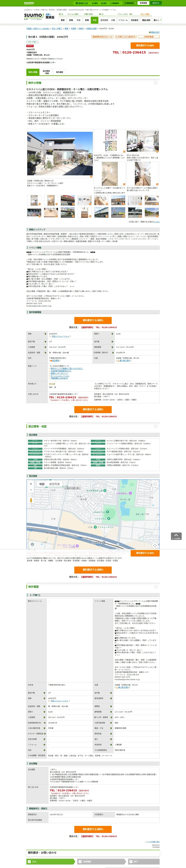Zoom in on the map

tap(31, 484)
